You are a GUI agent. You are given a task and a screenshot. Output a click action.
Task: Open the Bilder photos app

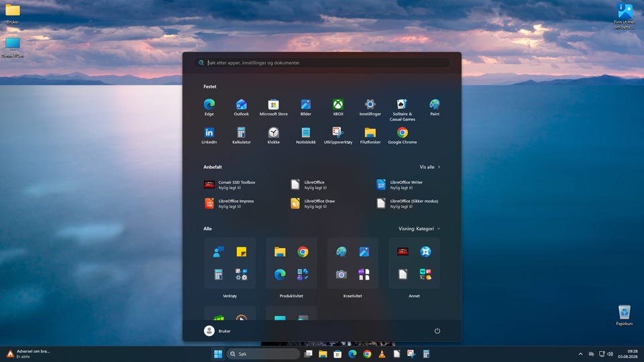coord(306,107)
